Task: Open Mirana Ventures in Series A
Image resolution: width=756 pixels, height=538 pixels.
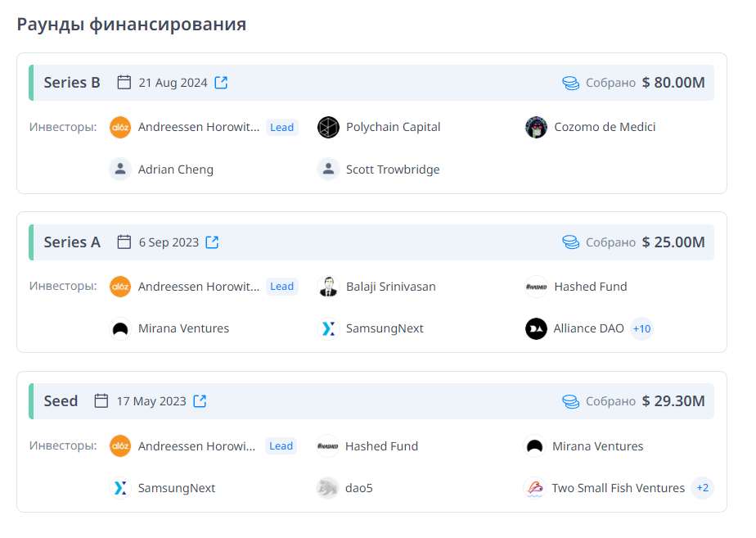Action: pos(183,328)
